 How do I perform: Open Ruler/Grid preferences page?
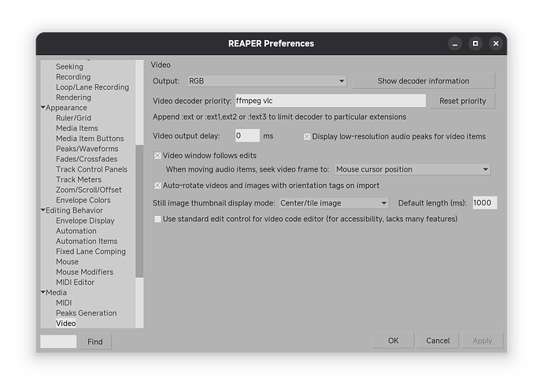(73, 118)
